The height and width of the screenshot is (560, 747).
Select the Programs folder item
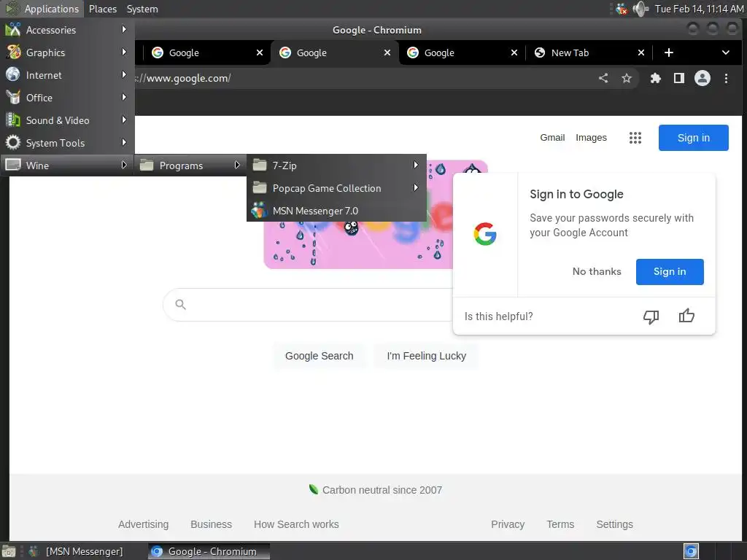click(x=190, y=166)
